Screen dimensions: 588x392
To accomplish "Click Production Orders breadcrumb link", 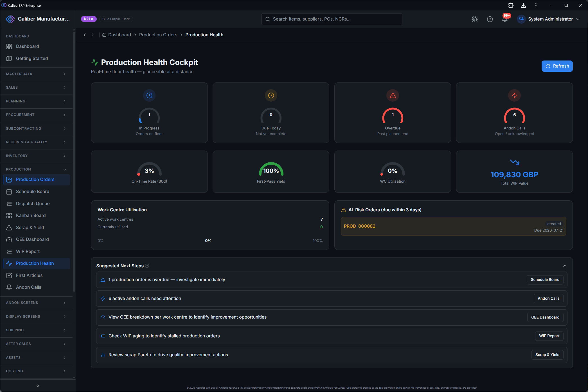I will click(158, 35).
